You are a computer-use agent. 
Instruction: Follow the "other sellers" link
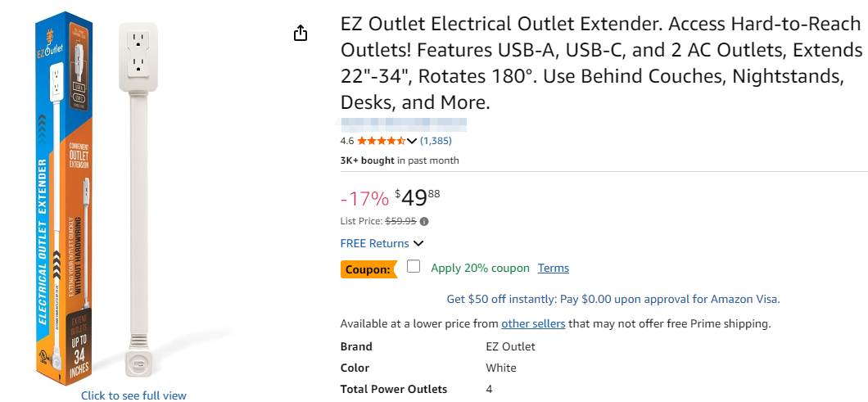tap(533, 323)
